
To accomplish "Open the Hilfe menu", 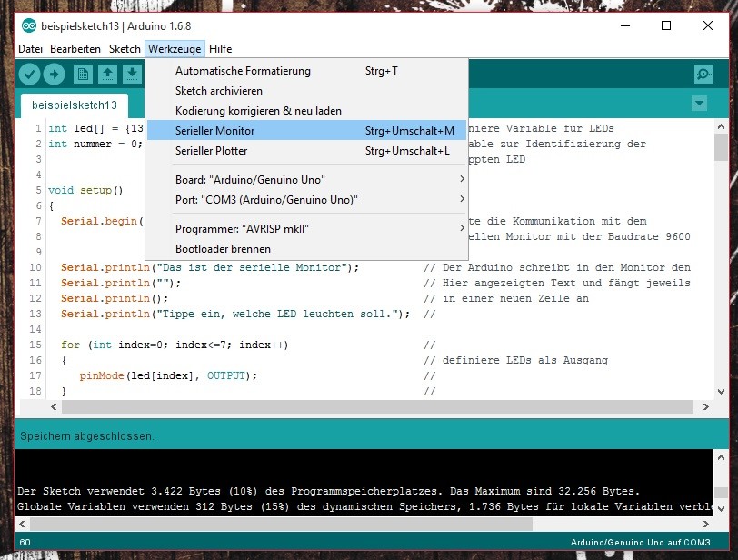I will [220, 49].
